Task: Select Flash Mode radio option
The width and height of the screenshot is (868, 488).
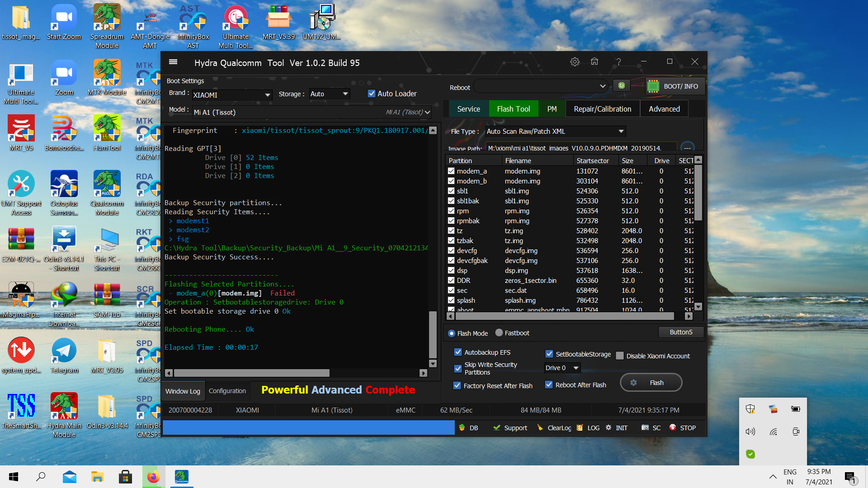Action: 451,333
